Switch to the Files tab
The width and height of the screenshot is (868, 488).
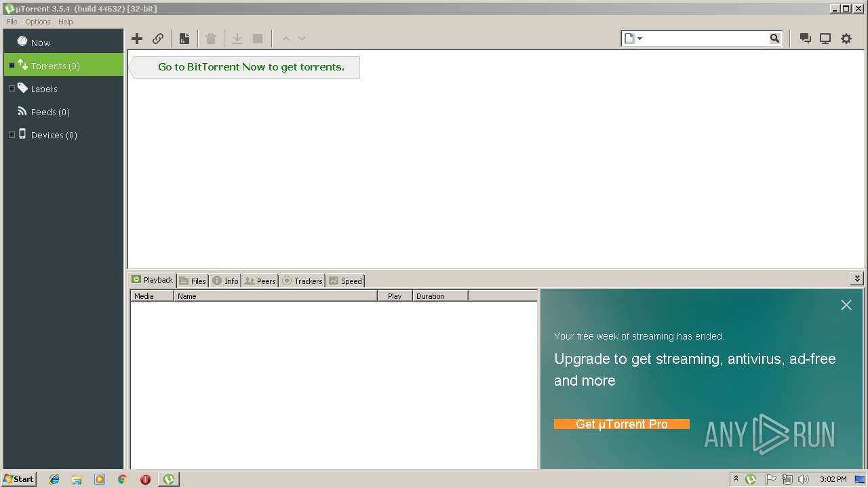(193, 281)
